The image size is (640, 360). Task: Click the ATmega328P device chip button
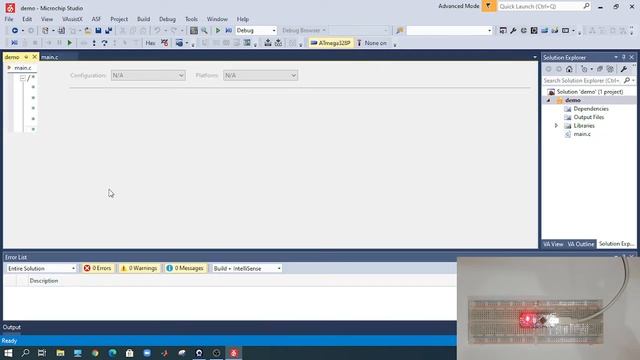tap(331, 43)
